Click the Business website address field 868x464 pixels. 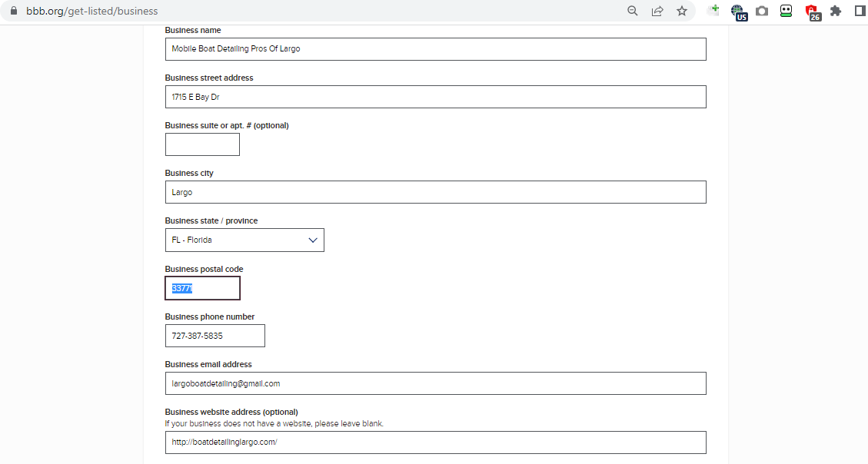pyautogui.click(x=436, y=442)
